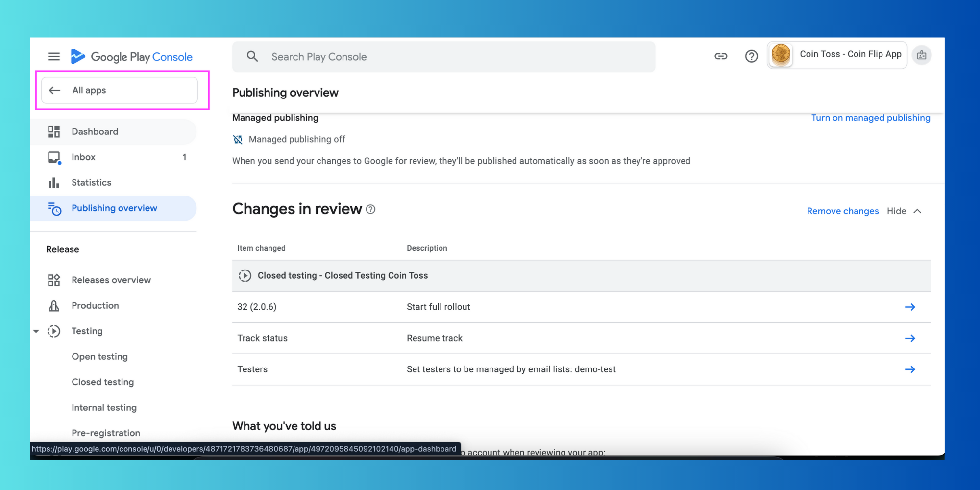The image size is (980, 490).
Task: Collapse the Testing section triangle
Action: point(36,331)
